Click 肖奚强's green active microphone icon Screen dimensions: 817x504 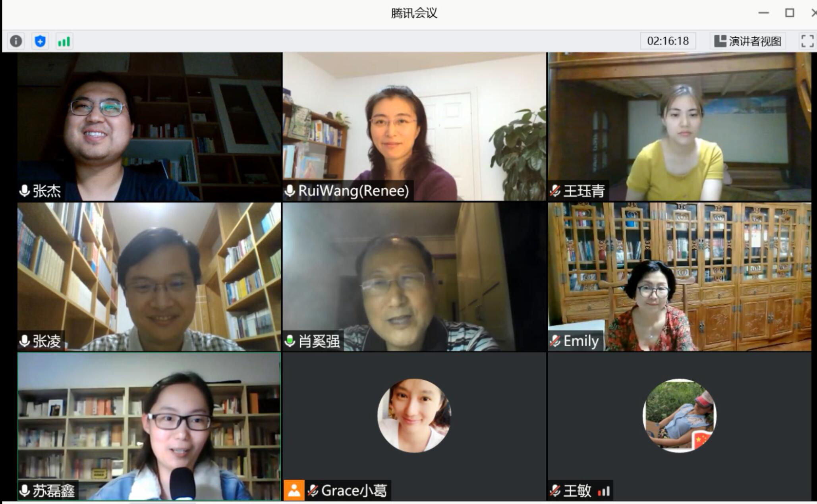290,341
